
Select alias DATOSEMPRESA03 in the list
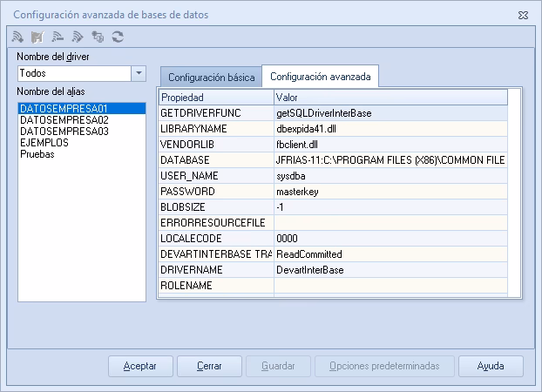coord(82,132)
